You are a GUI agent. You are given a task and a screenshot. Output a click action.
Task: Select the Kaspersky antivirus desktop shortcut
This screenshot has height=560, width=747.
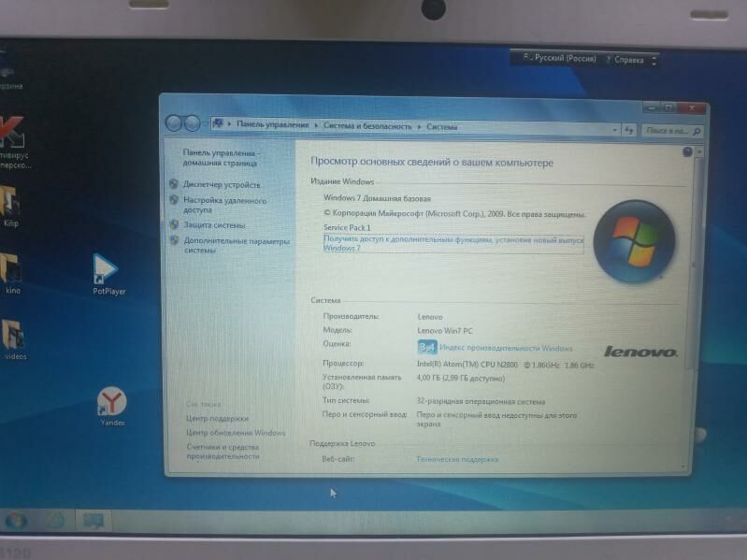point(13,142)
